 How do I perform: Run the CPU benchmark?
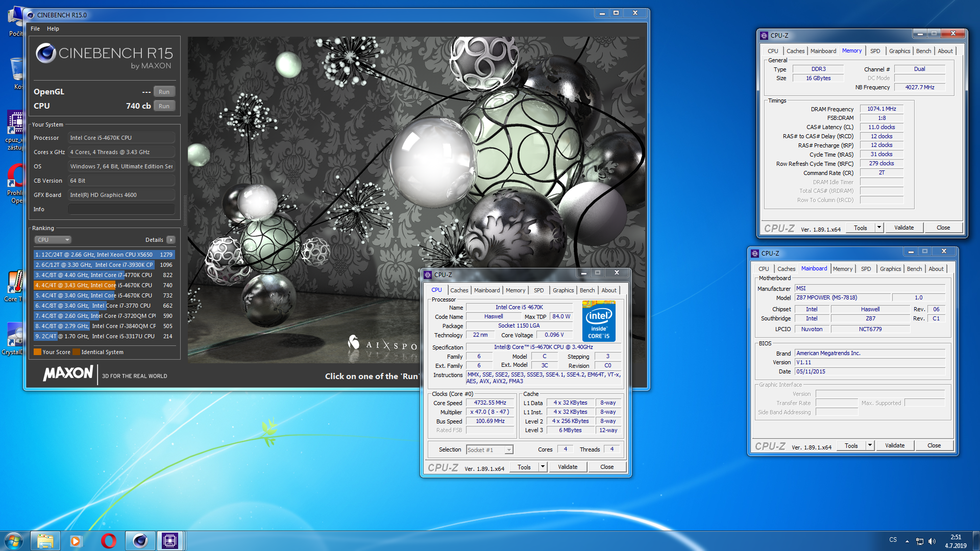164,106
